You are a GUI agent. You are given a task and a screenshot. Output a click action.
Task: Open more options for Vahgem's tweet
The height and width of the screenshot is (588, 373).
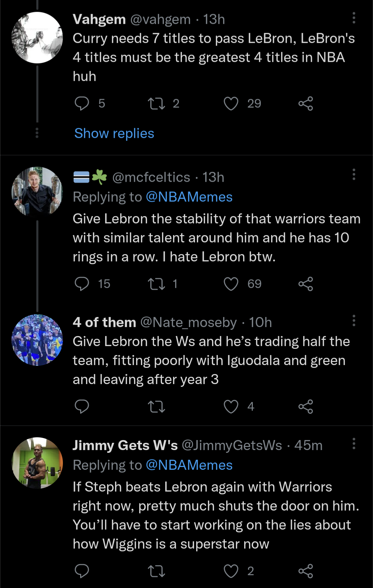(354, 18)
